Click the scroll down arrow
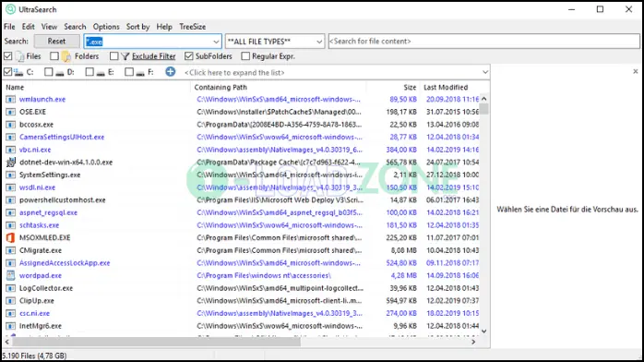Viewport: 644px width, 362px height. click(x=484, y=332)
